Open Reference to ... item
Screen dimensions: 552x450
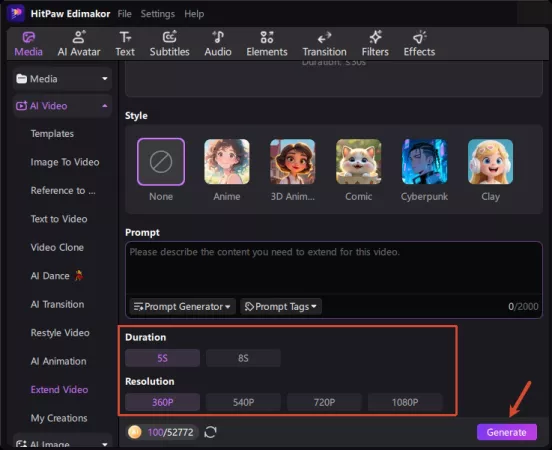[63, 190]
